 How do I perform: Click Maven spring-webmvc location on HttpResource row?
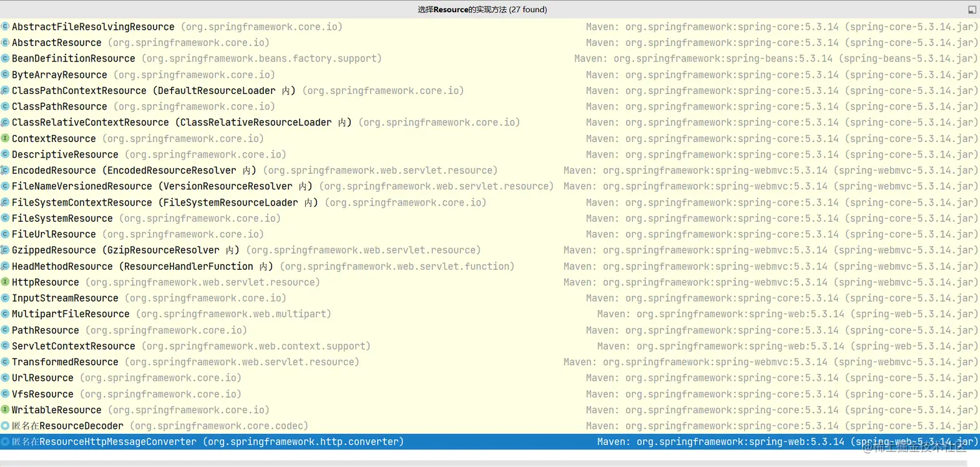pos(771,282)
